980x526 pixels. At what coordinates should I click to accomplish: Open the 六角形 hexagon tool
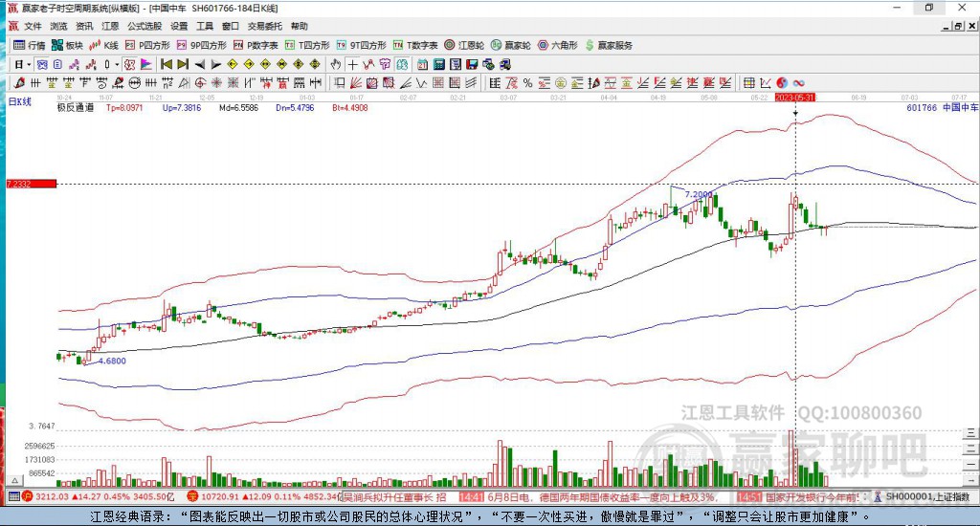(x=558, y=45)
